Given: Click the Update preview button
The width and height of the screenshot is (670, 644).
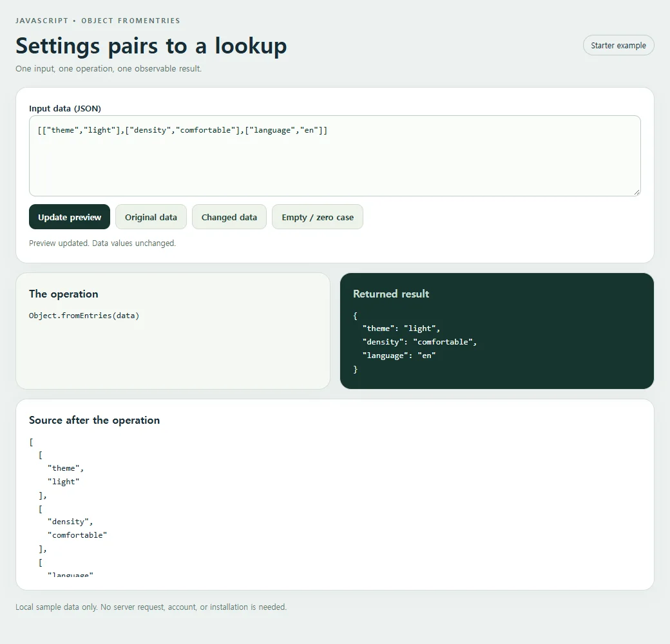Looking at the screenshot, I should 70,217.
